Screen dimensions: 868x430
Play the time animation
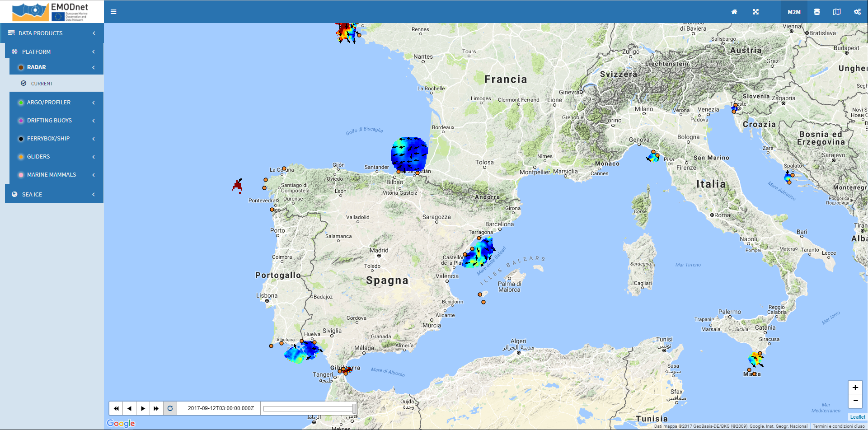[143, 408]
